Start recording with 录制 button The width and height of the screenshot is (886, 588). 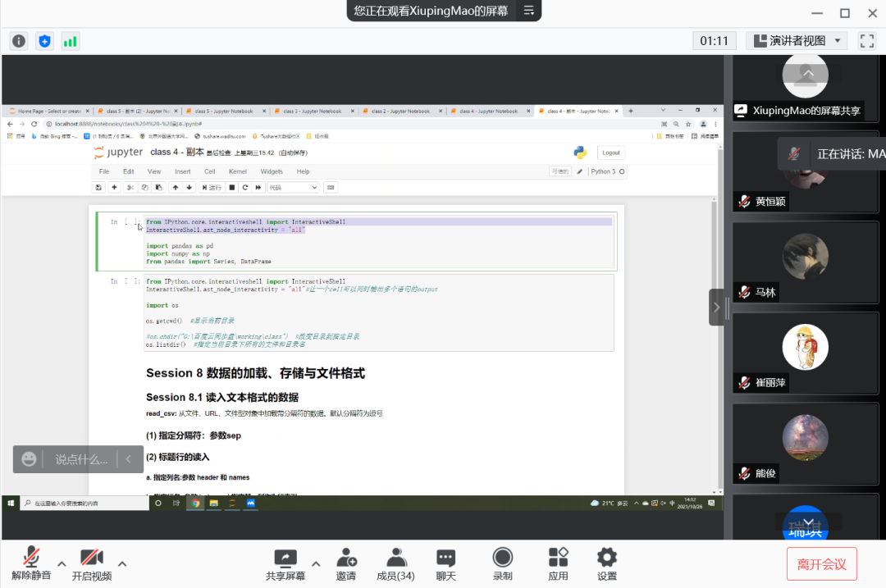coord(502,564)
